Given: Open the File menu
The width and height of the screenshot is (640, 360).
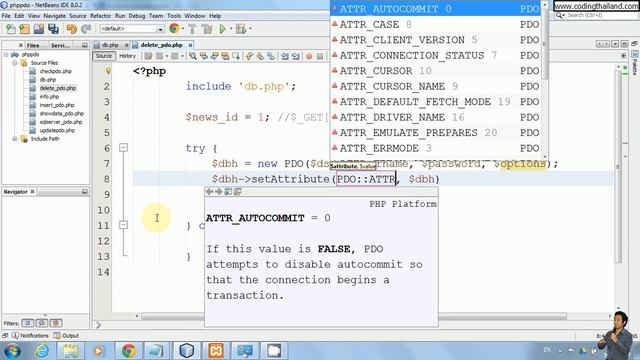Looking at the screenshot, I should coord(6,16).
